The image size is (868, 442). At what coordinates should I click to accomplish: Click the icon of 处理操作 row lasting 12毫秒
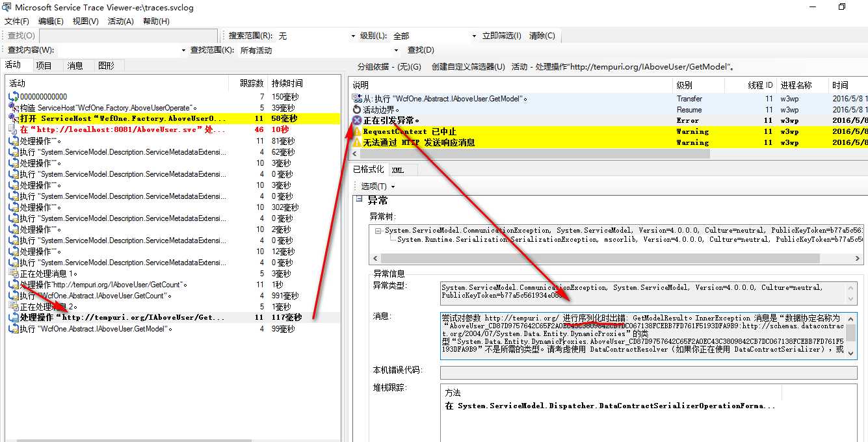14,252
